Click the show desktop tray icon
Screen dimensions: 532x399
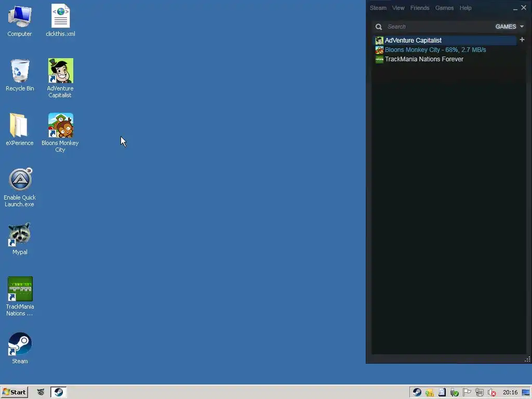point(526,393)
